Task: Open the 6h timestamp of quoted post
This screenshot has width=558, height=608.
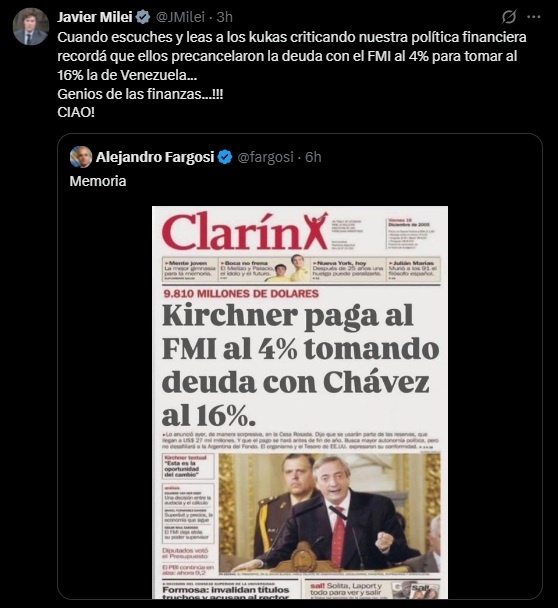Action: tap(313, 157)
